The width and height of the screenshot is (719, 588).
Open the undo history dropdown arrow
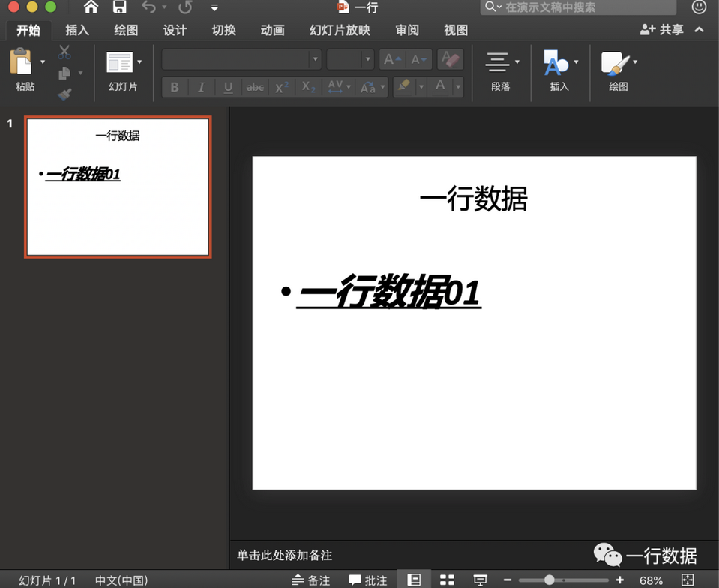tap(164, 7)
